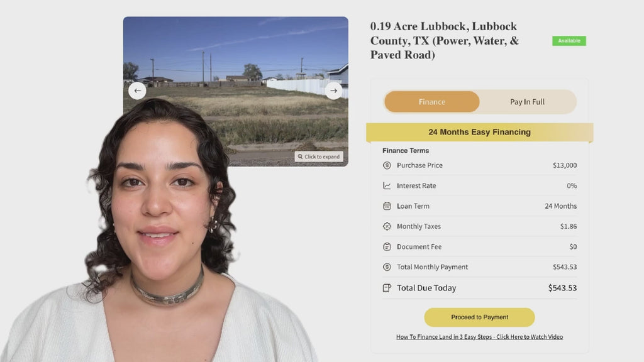The width and height of the screenshot is (644, 362).
Task: Click the 24 Months Easy Financing banner
Action: (479, 132)
